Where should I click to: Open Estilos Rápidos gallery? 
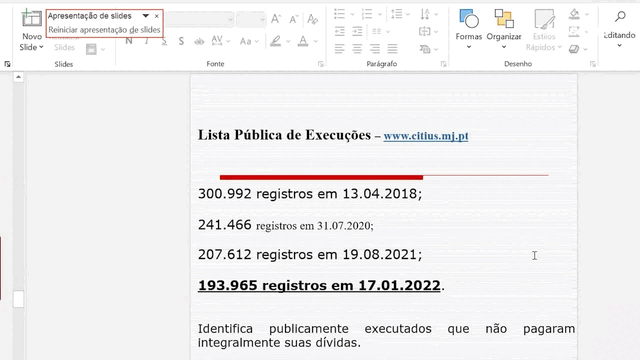pos(544,29)
